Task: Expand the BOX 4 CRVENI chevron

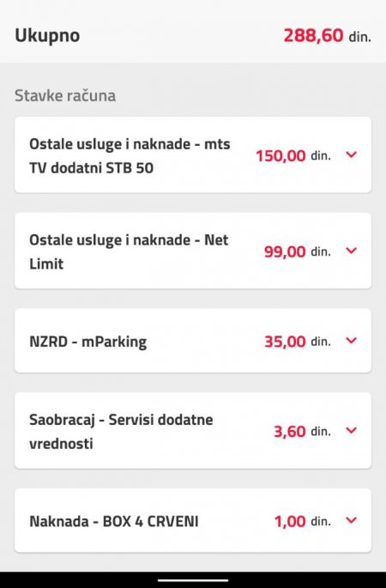Action: tap(351, 520)
